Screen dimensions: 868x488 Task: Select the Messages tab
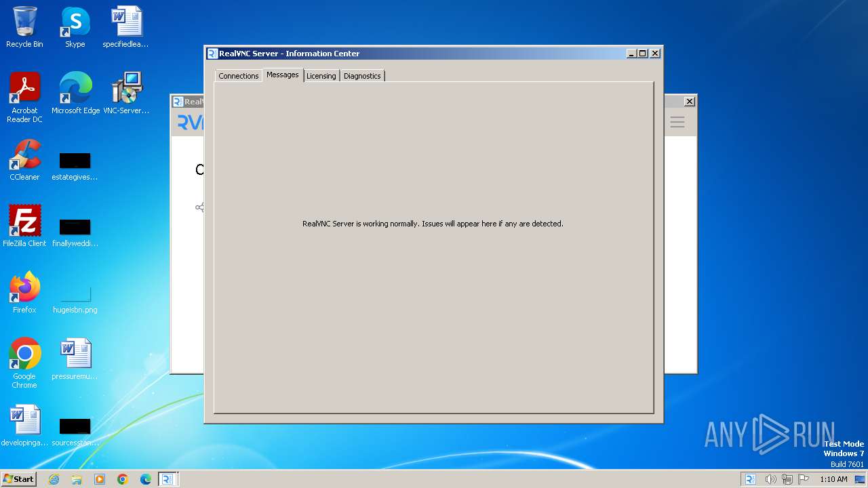coord(282,75)
